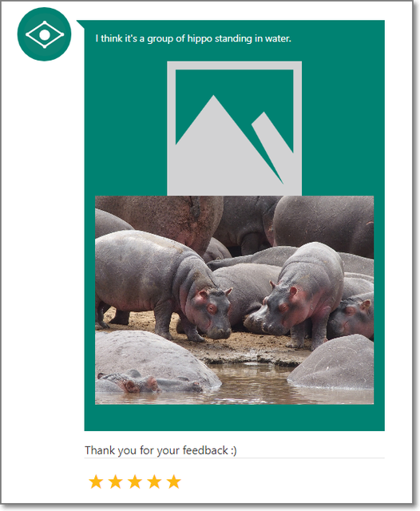Click the large mountain peak in placeholder image

click(213, 137)
